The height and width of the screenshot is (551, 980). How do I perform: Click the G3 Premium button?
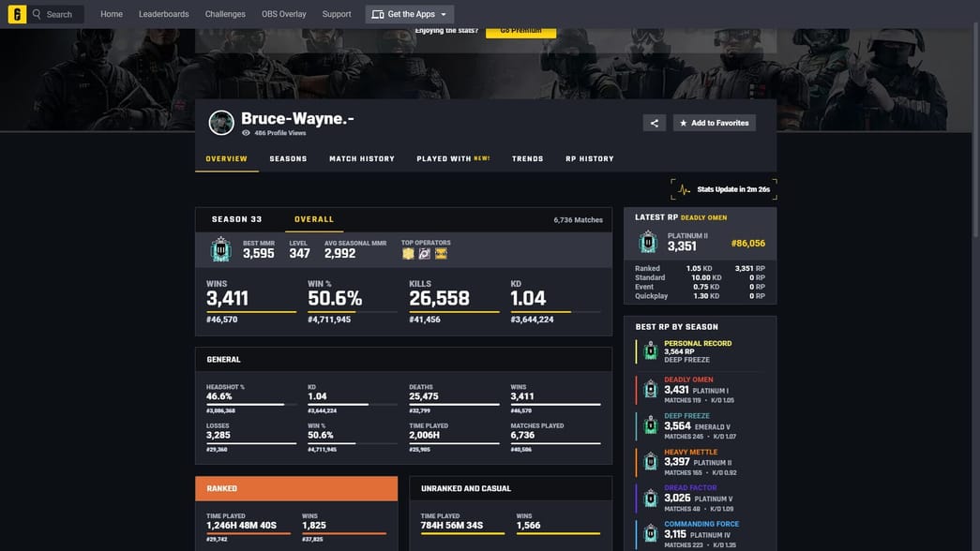click(x=521, y=29)
